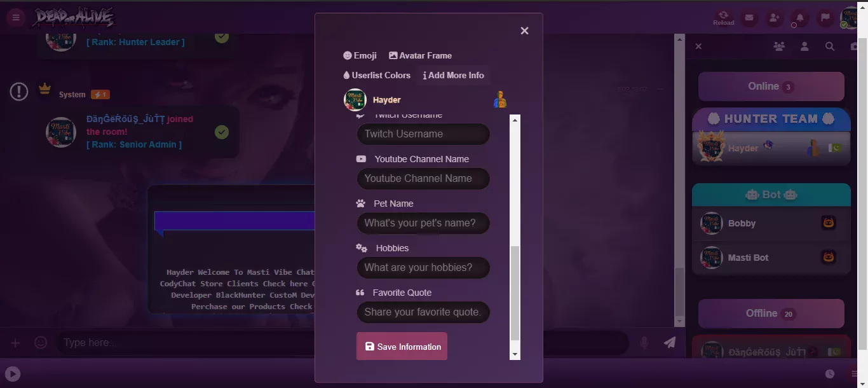Focus the Youtube Channel Name field
The height and width of the screenshot is (388, 868).
tap(423, 178)
